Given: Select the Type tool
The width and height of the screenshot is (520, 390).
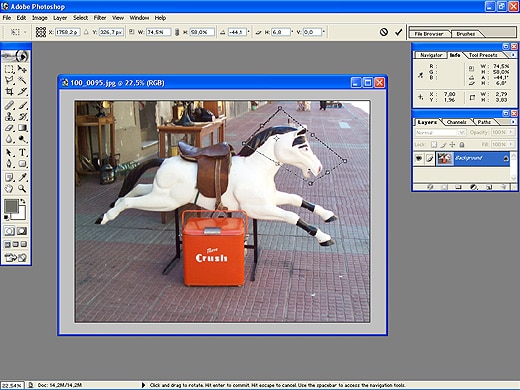Looking at the screenshot, I should pos(22,153).
